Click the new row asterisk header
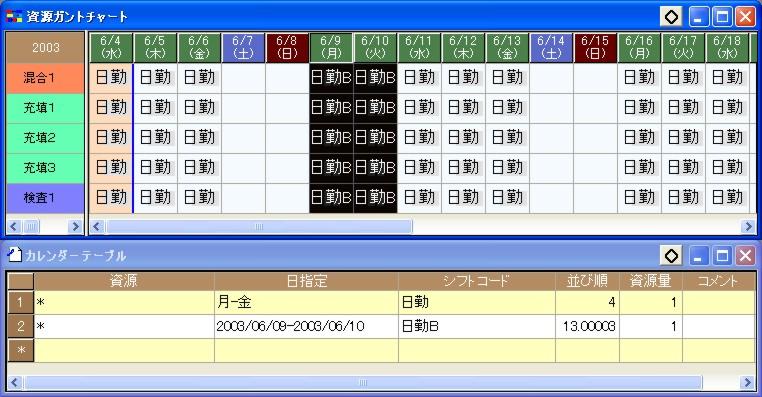 (20, 350)
